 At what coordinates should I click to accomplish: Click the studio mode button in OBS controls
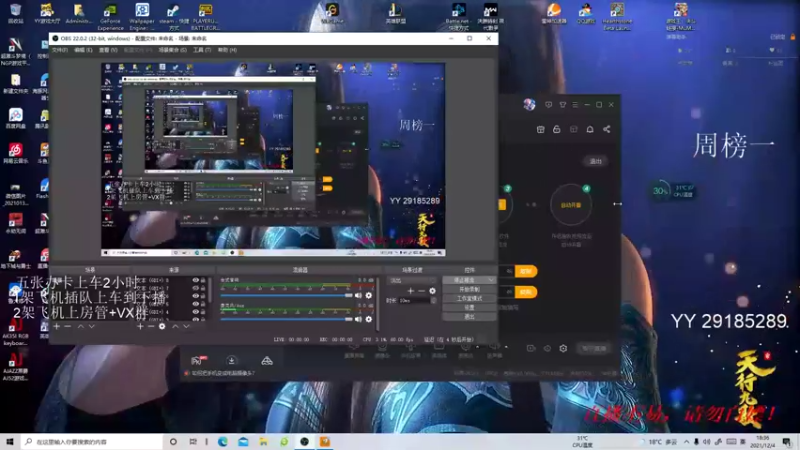(469, 298)
